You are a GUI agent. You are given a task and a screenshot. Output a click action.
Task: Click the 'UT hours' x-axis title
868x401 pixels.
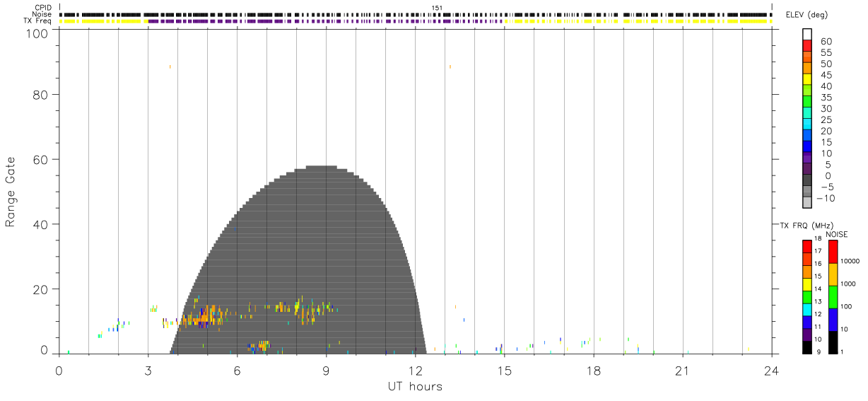(415, 386)
